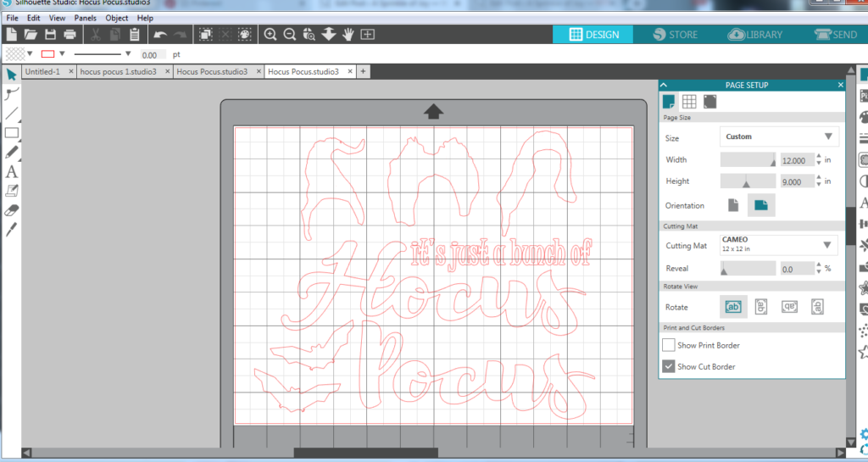Viewport: 868px width, 462px height.
Task: Click the Undo arrow icon
Action: (160, 35)
